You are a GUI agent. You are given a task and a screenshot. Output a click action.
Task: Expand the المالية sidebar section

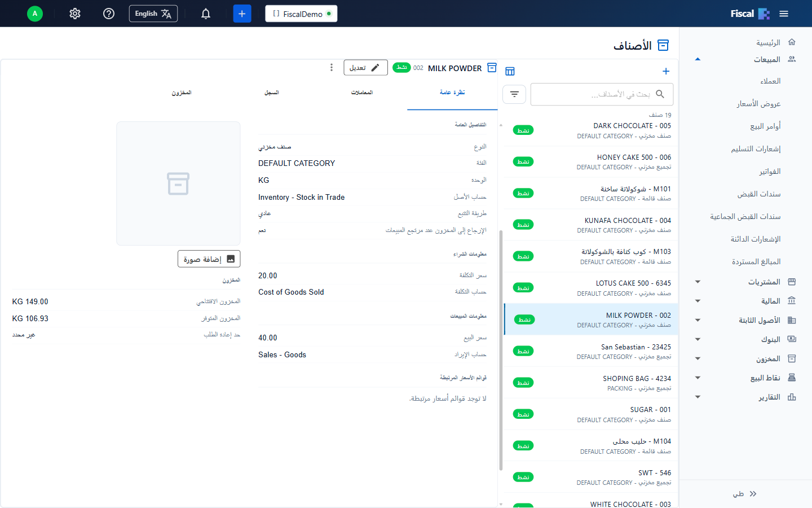[698, 301]
